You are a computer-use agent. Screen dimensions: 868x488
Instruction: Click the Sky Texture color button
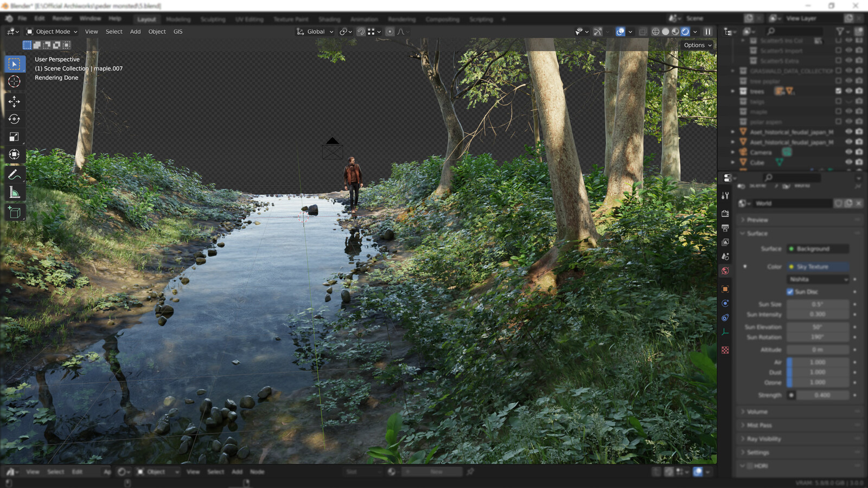(818, 267)
